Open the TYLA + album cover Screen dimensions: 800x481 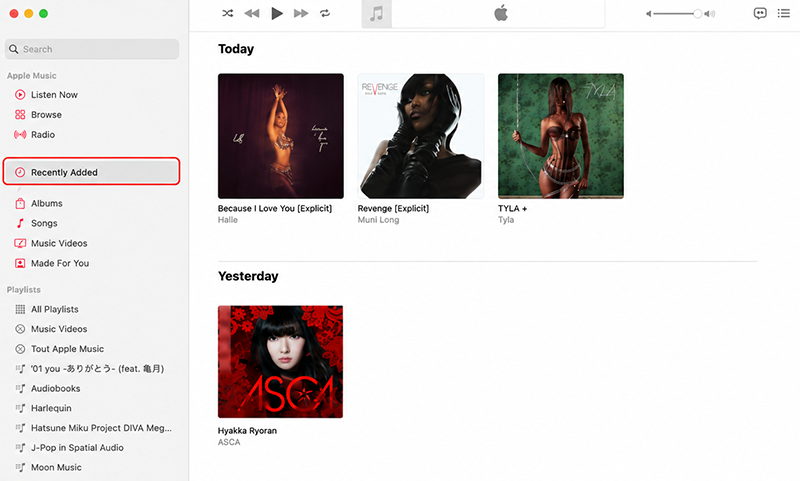point(561,136)
